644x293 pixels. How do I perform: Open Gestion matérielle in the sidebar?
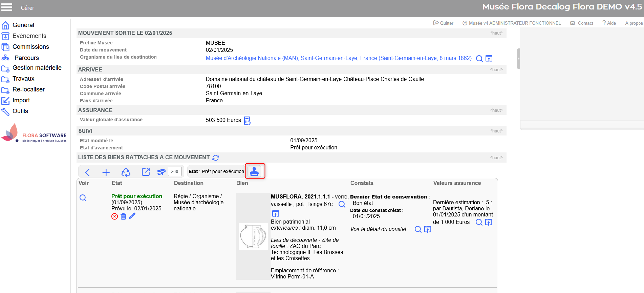(37, 68)
